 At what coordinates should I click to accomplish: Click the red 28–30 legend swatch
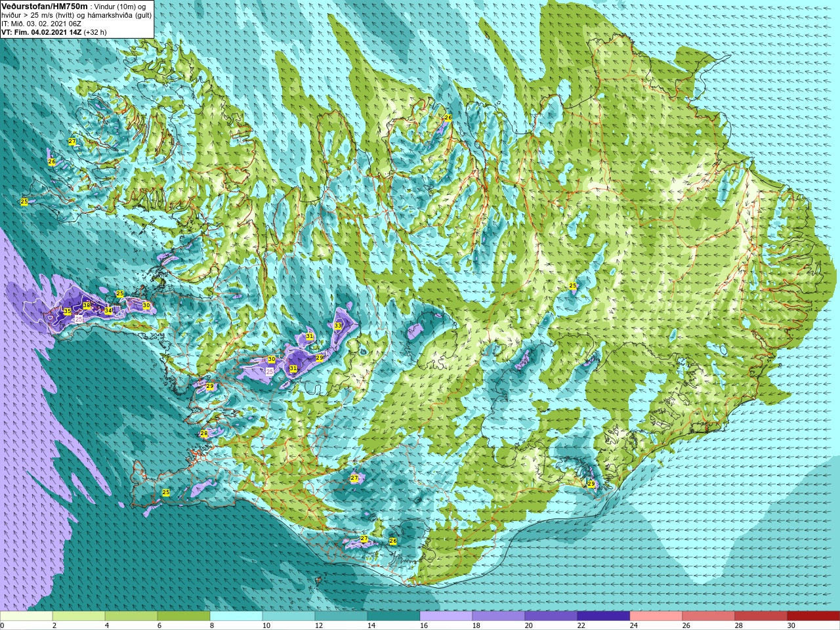[x=761, y=616]
